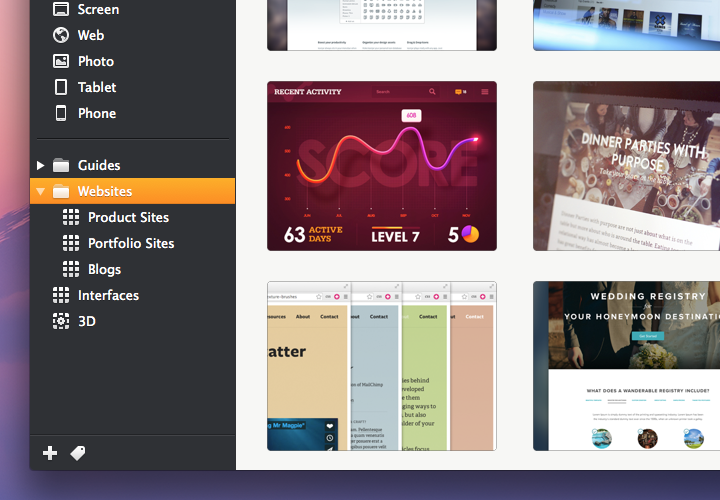720x500 pixels.
Task: Click the plus add collection button
Action: 50,453
